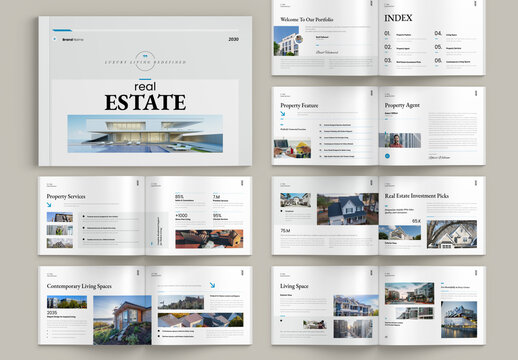Screen dimensions: 518x360
Task: Select the middle thumbnail in Property Services list
Action: coord(60,230)
